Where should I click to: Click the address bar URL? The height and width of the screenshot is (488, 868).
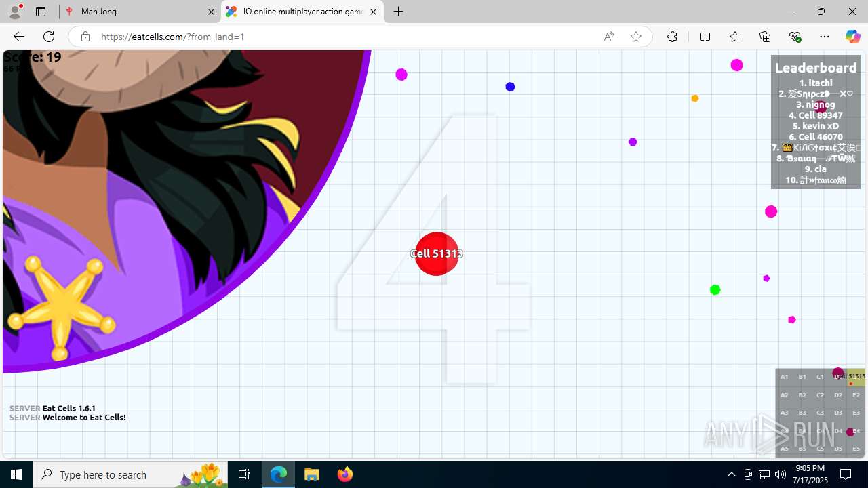173,37
